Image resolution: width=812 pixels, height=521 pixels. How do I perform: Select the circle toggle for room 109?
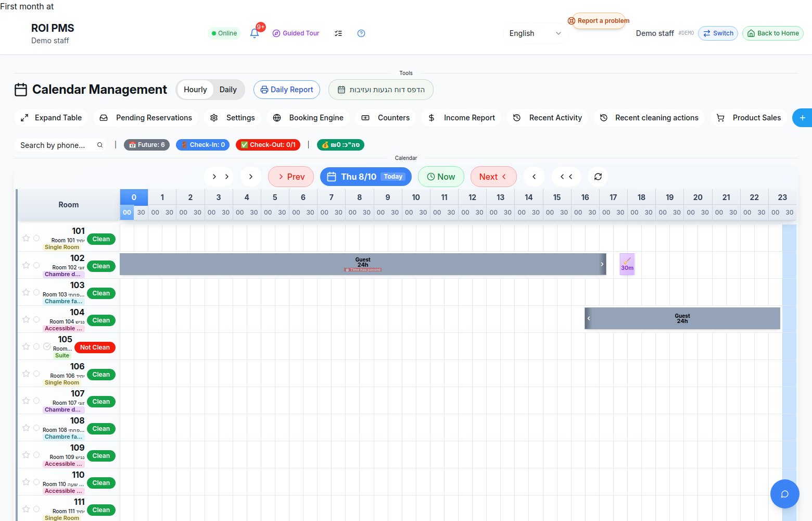click(x=36, y=455)
